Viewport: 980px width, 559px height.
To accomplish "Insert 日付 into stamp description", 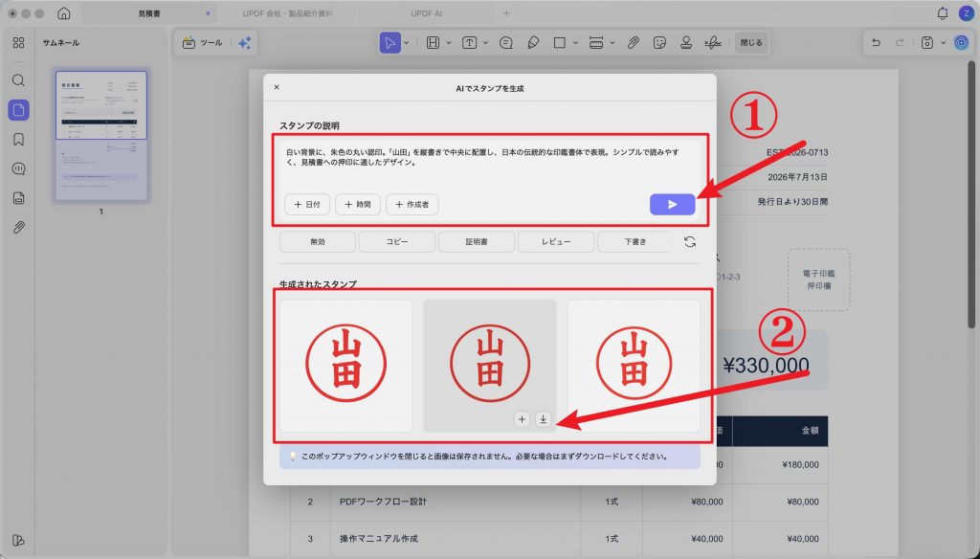I will 307,205.
